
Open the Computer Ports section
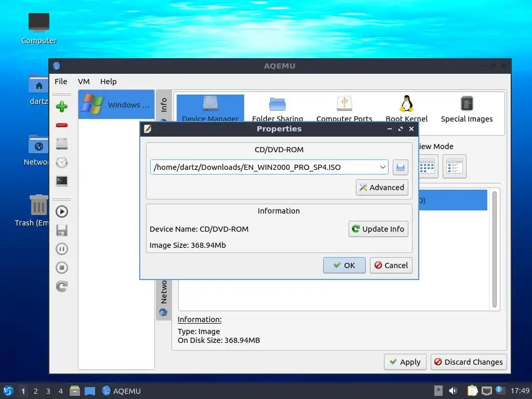(344, 109)
